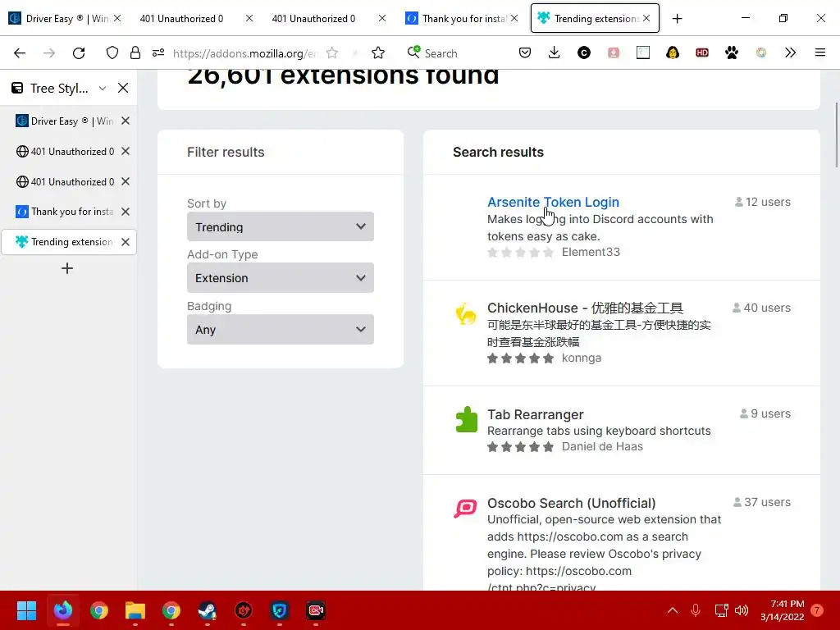Click the black circle C extension icon

584,52
